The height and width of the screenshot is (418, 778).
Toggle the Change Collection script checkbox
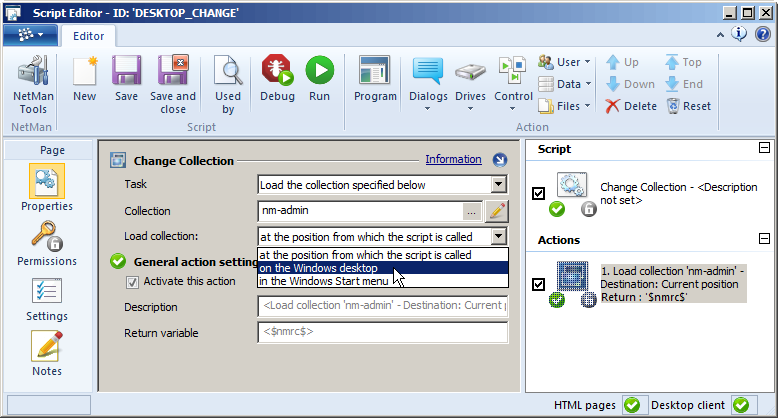(x=538, y=193)
